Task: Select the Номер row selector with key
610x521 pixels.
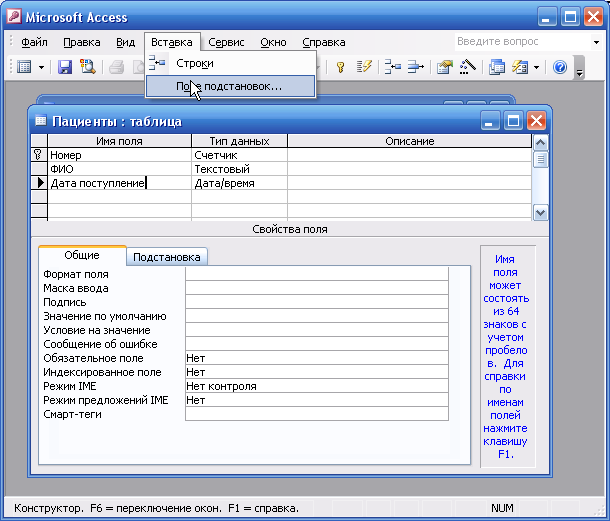Action: (x=39, y=155)
